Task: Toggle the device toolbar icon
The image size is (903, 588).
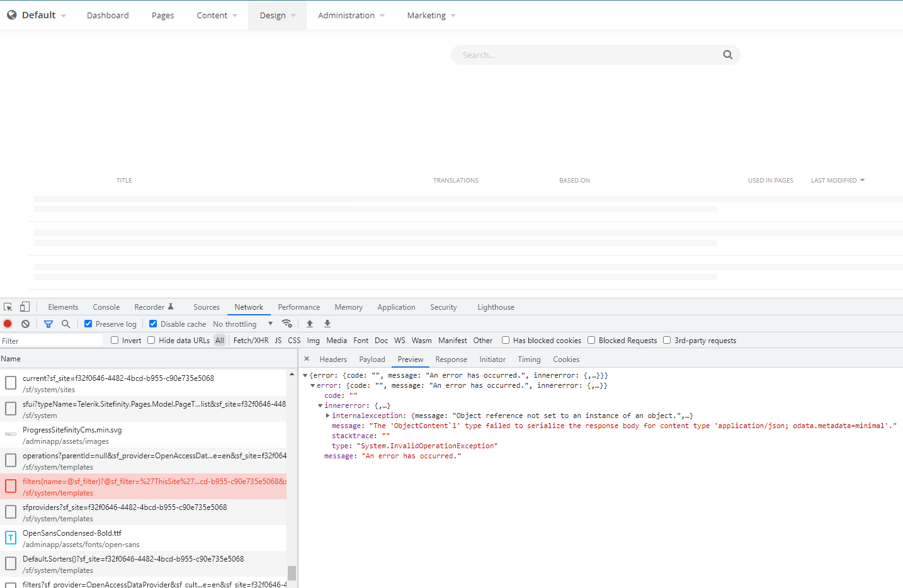Action: [x=25, y=307]
